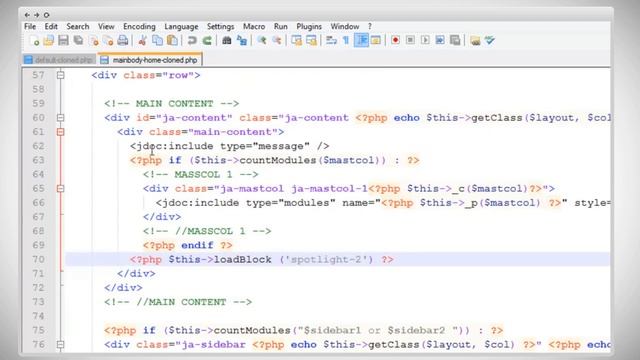Click the spell-check checkmark toolbar icon

490,40
